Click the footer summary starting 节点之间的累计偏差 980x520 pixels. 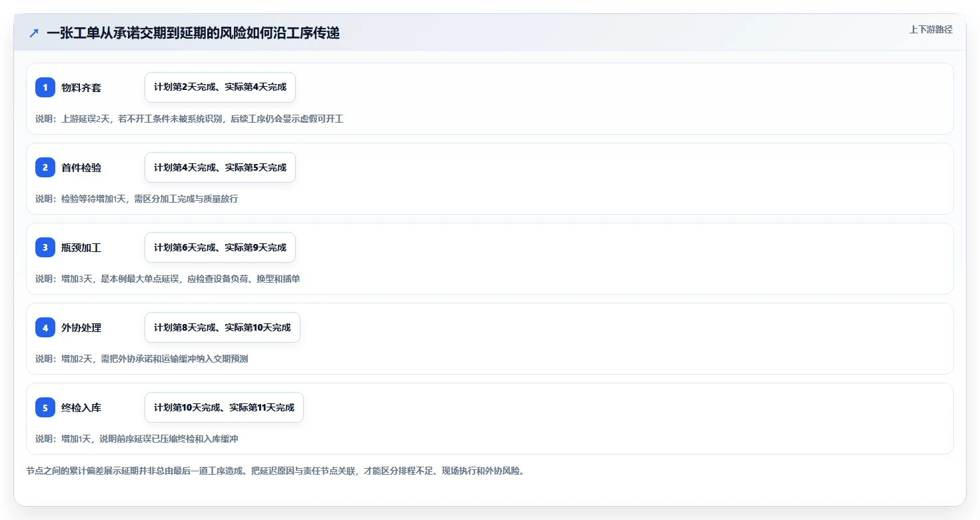275,471
